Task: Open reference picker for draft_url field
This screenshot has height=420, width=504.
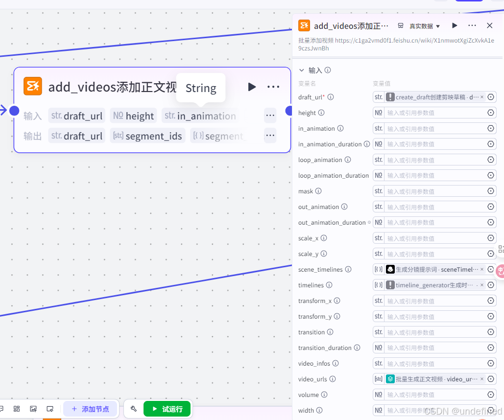Action: click(491, 97)
